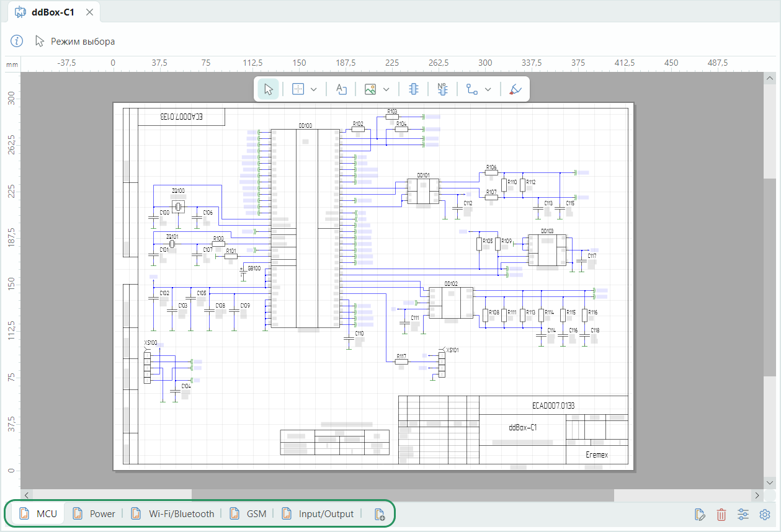This screenshot has height=532, width=781.
Task: Expand the frame tool dropdown arrow
Action: pos(314,89)
